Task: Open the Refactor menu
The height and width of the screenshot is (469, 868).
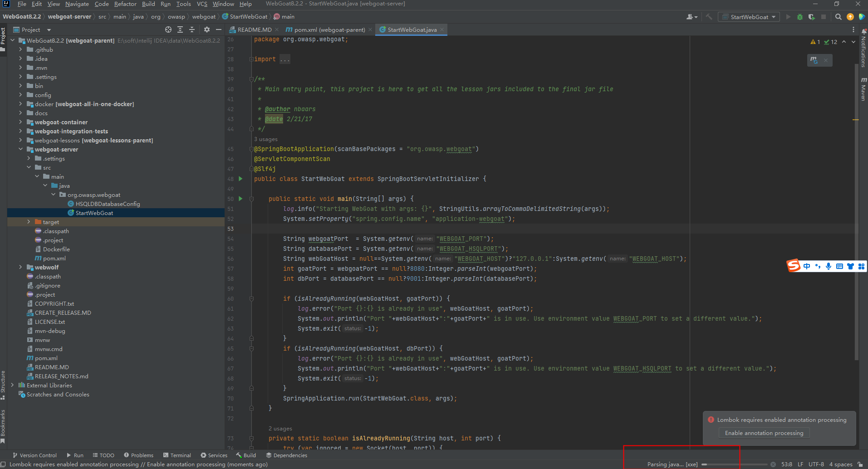Action: [125, 4]
